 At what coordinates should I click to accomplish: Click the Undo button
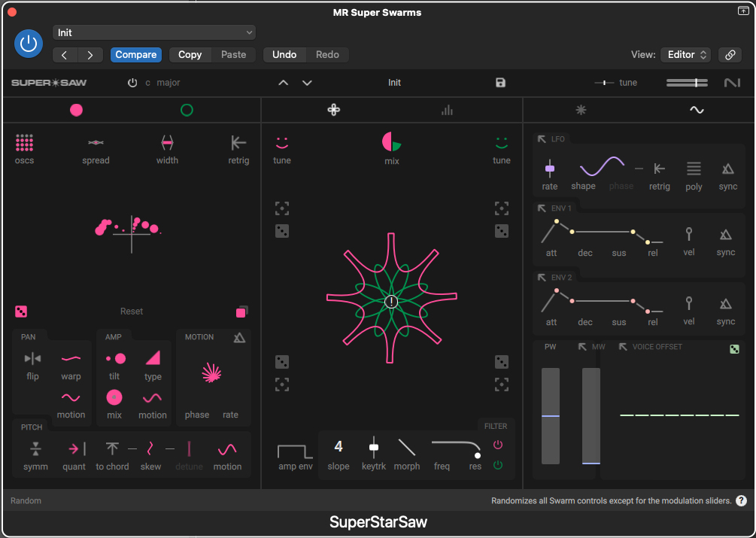[284, 54]
